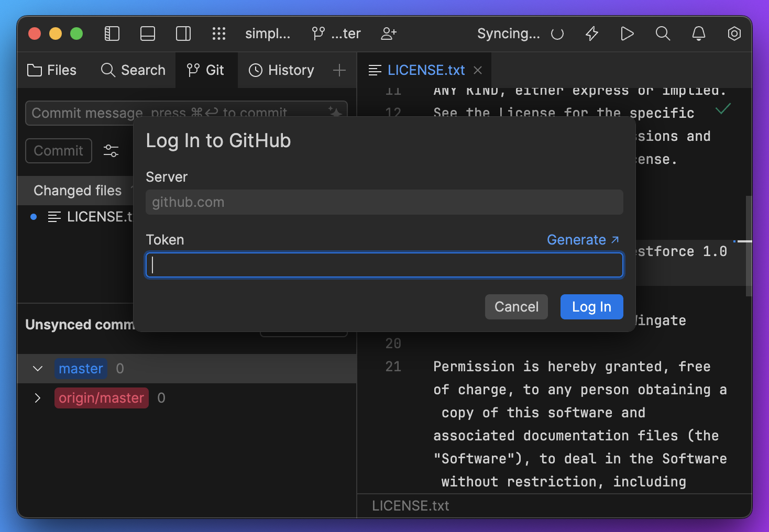Toggle the left panel visibility icon

point(112,34)
